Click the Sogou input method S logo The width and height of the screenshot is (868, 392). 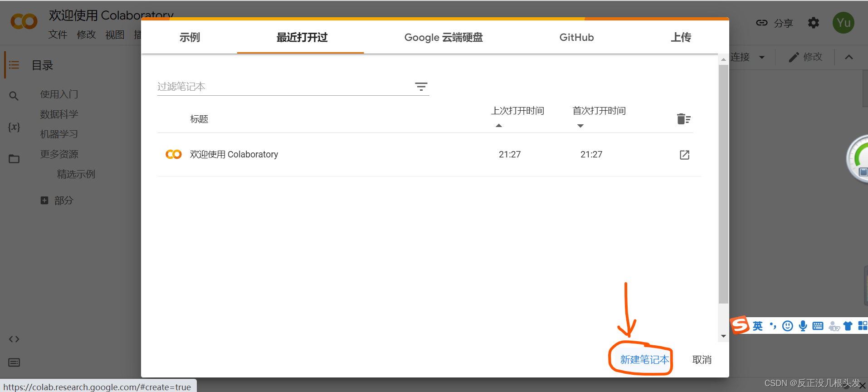click(x=740, y=325)
